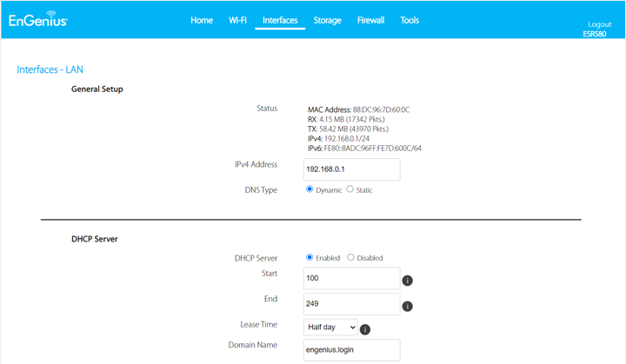Click the info icon beside Lease Time
This screenshot has height=364, width=626.
(365, 329)
